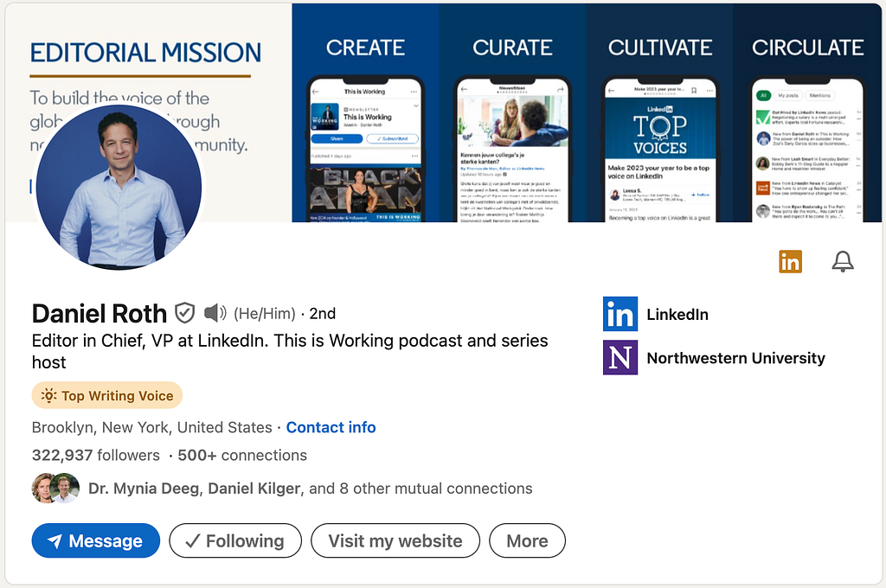Open the 500+ connections link
Screen dimensions: 886x588
[242, 455]
